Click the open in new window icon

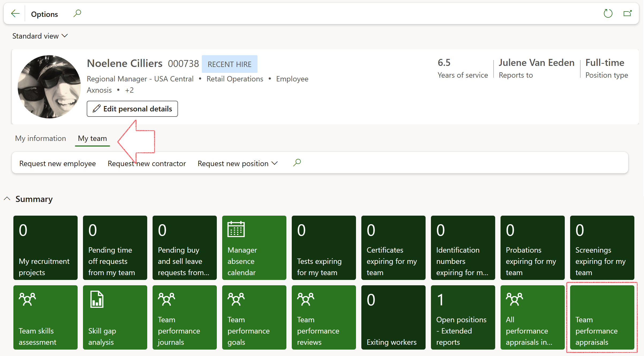(627, 13)
